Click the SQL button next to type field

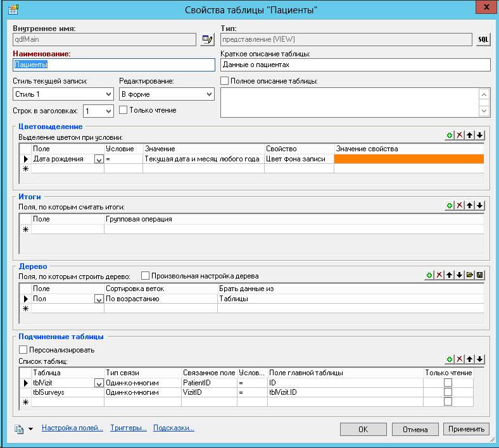point(483,39)
